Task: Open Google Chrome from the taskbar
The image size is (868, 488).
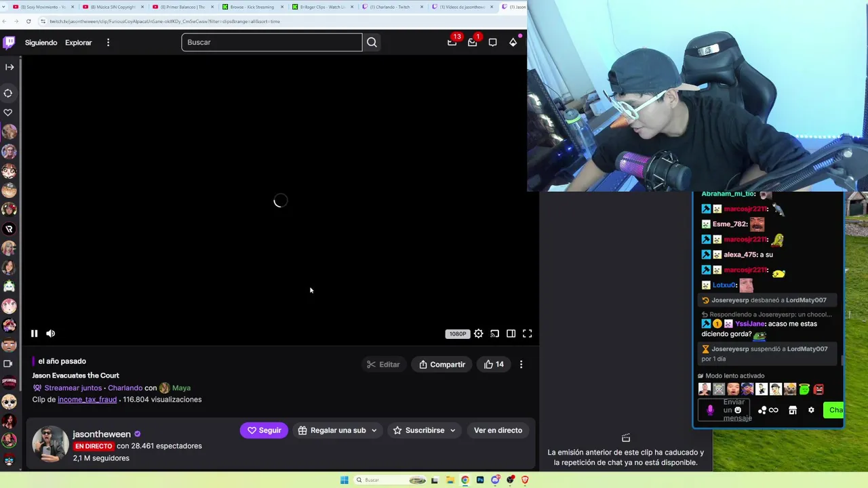Action: click(x=465, y=480)
